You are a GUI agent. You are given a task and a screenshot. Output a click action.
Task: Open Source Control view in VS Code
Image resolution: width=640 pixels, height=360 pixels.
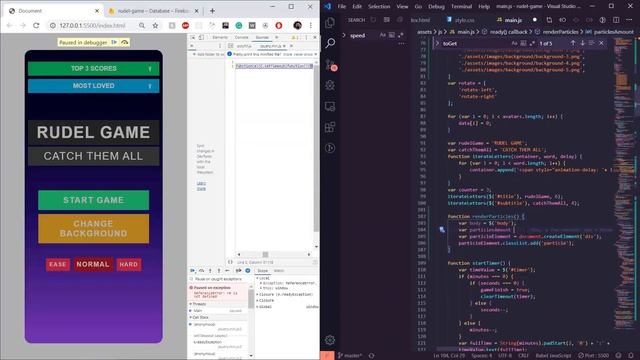pos(330,64)
